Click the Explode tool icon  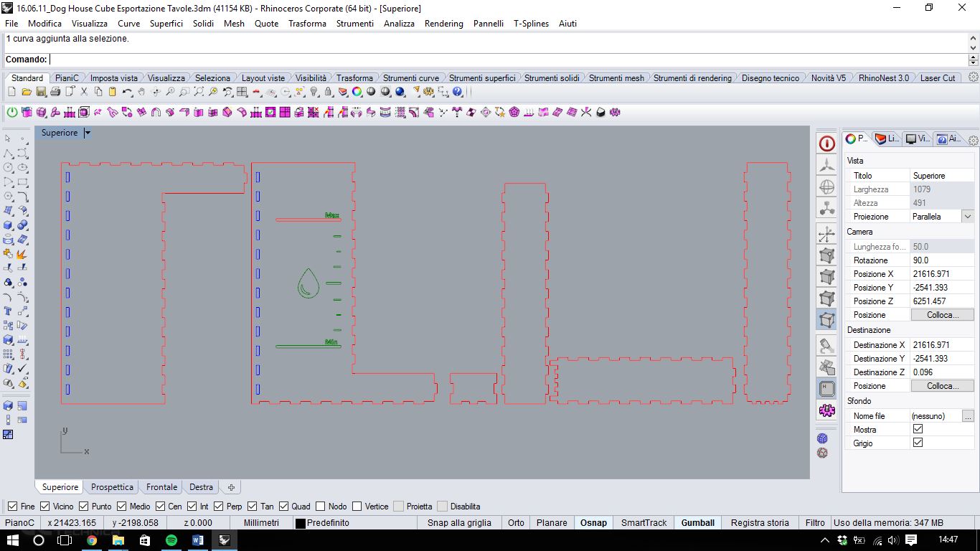pyautogui.click(x=22, y=254)
